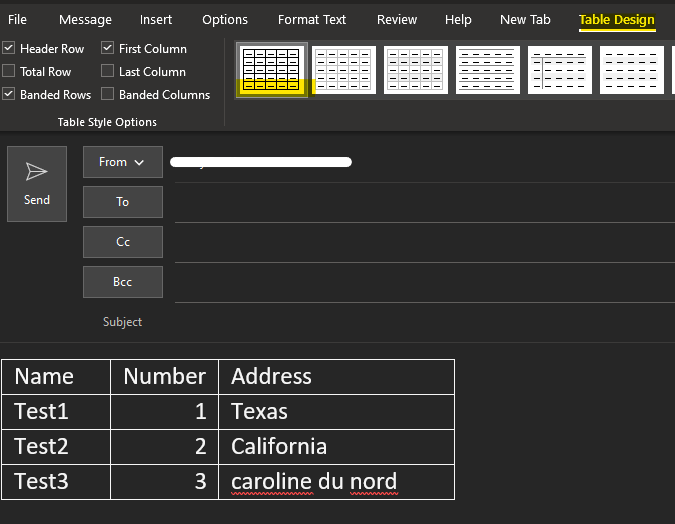675x524 pixels.
Task: Click the cell containing number 1
Action: (164, 412)
